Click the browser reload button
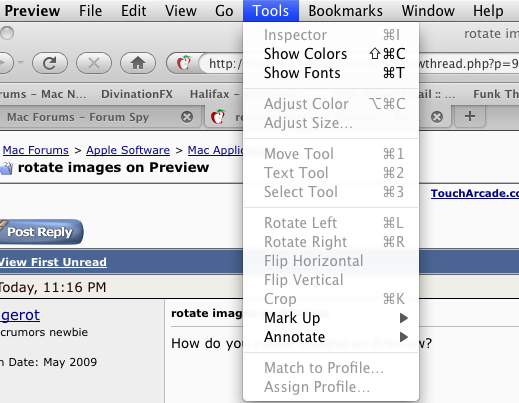The height and width of the screenshot is (403, 519). 50,63
